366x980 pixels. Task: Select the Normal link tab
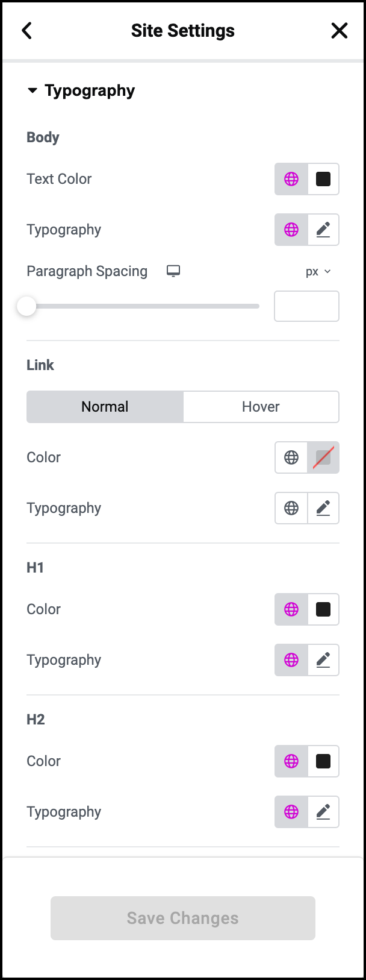(x=105, y=407)
